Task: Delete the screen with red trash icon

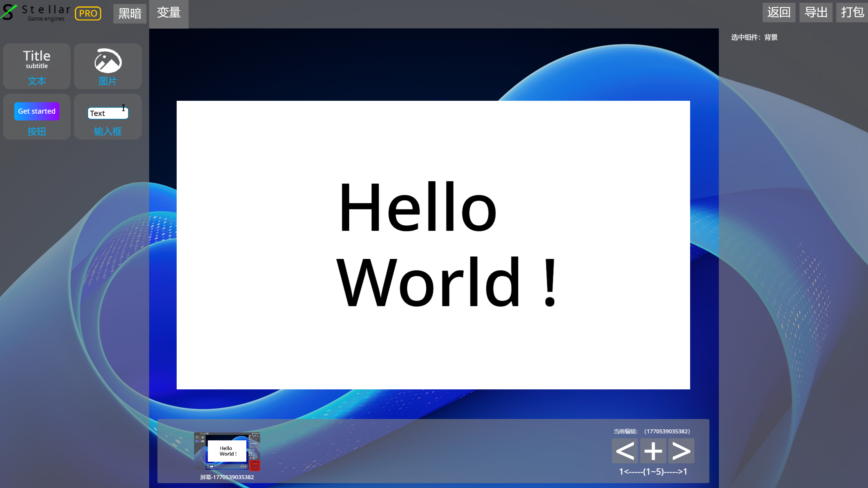Action: tap(255, 465)
